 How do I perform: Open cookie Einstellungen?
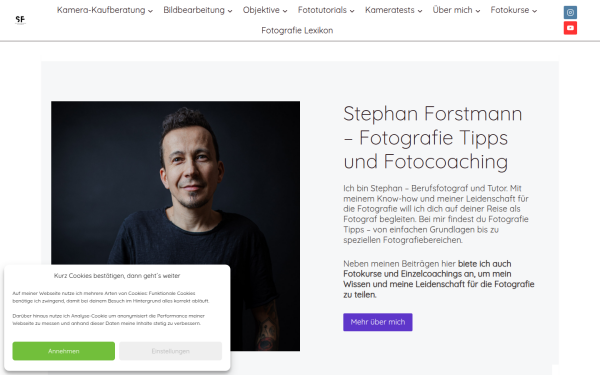(x=170, y=351)
